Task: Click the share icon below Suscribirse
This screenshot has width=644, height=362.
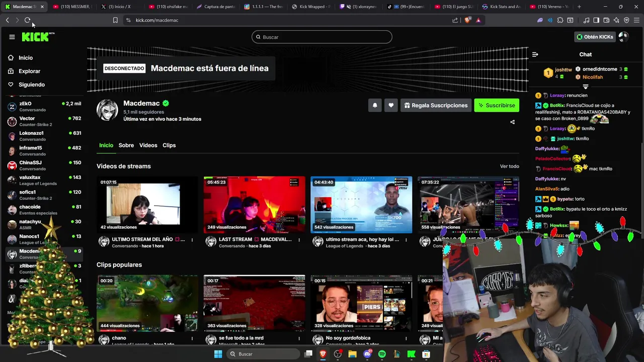Action: click(x=513, y=122)
